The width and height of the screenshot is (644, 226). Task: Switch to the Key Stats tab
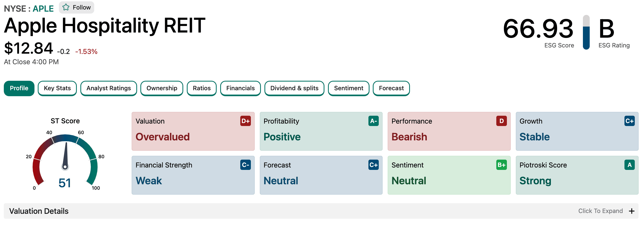tap(57, 88)
